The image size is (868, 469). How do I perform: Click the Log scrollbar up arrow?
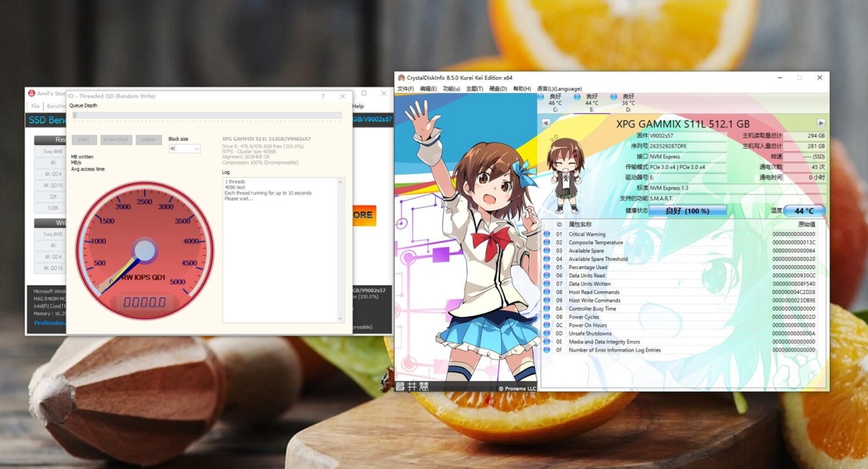pyautogui.click(x=340, y=182)
